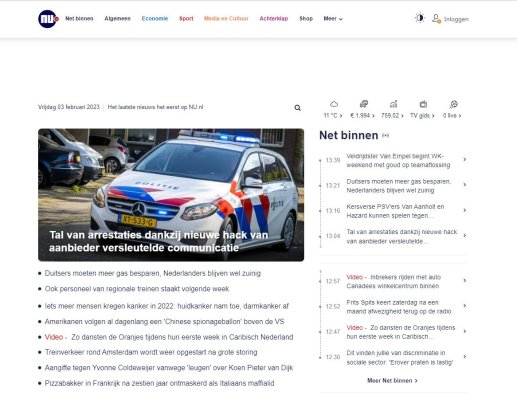This screenshot has width=517, height=395.
Task: Expand the Meer dropdown menu
Action: pyautogui.click(x=333, y=19)
